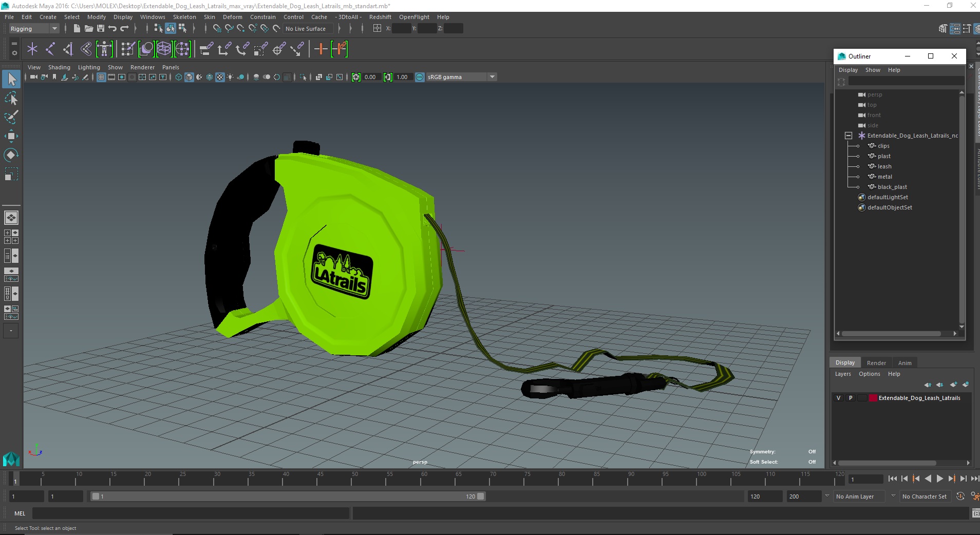Save the scene with the disk icon
Image resolution: width=980 pixels, height=535 pixels.
101,29
